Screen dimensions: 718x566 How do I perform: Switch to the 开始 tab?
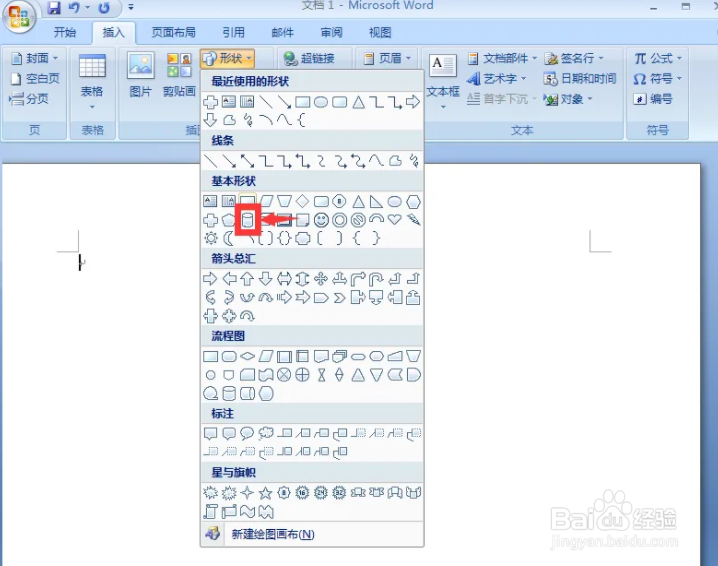pos(65,33)
